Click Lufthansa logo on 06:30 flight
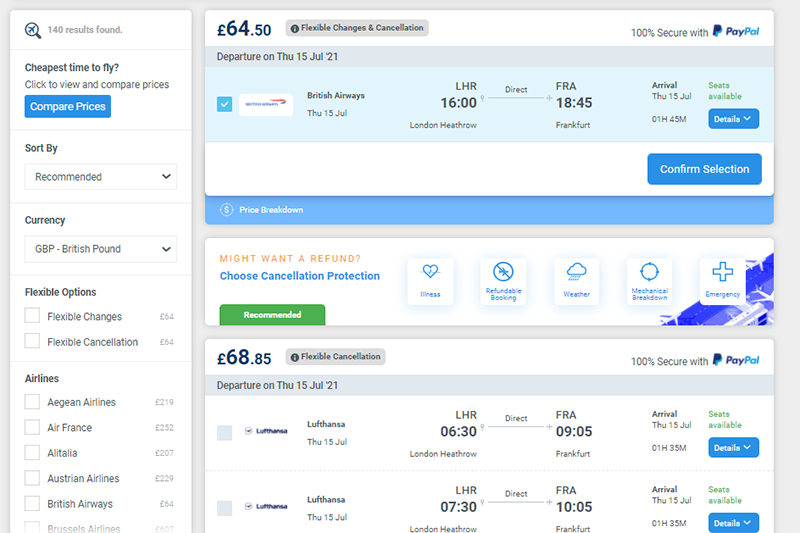Image resolution: width=800 pixels, height=533 pixels. (x=266, y=431)
